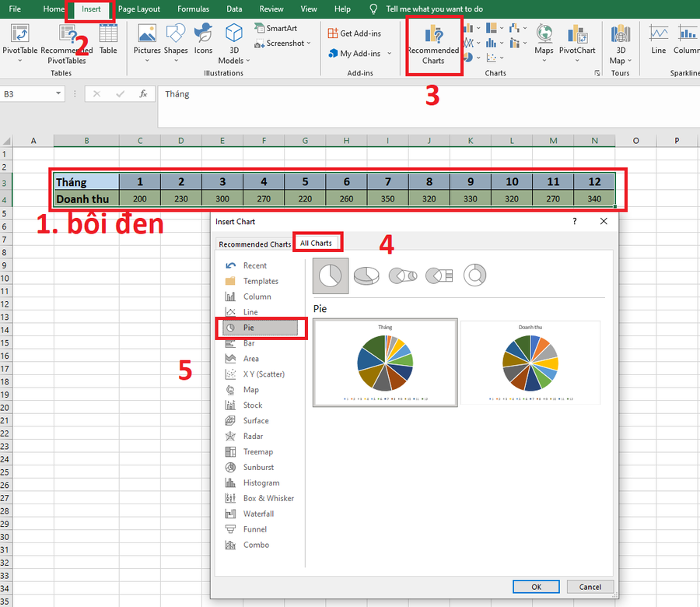This screenshot has width=700, height=607.
Task: Open Get Add-ins
Action: (x=355, y=33)
